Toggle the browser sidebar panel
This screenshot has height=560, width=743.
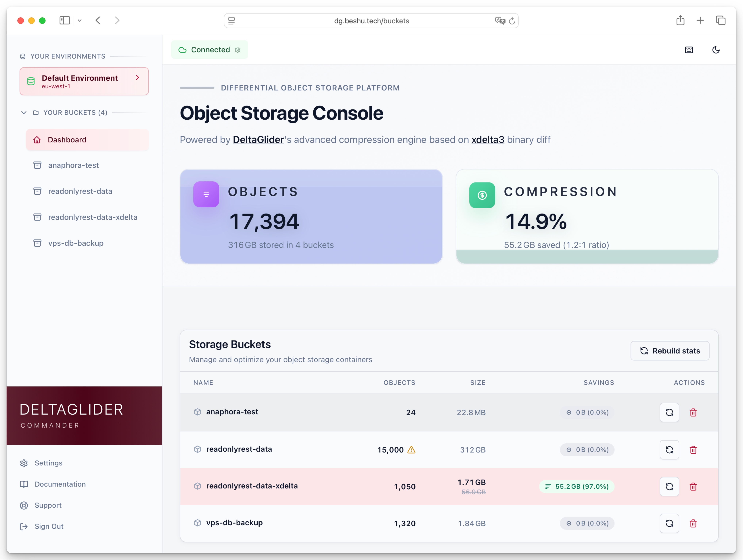pyautogui.click(x=64, y=20)
